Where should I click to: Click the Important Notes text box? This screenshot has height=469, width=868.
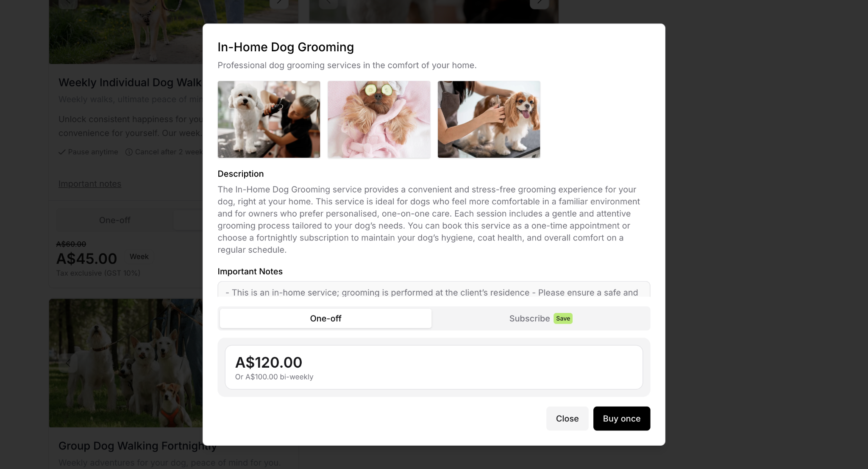[x=434, y=289]
